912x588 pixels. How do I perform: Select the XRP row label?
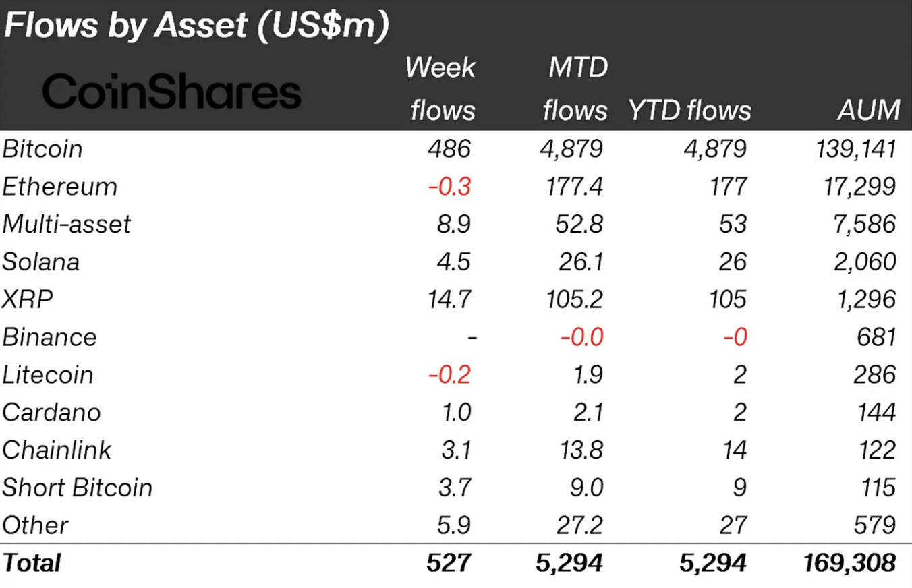pos(27,299)
